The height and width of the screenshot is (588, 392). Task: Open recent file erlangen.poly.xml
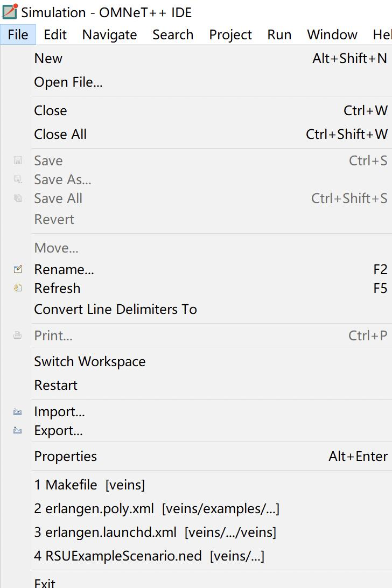click(x=156, y=509)
